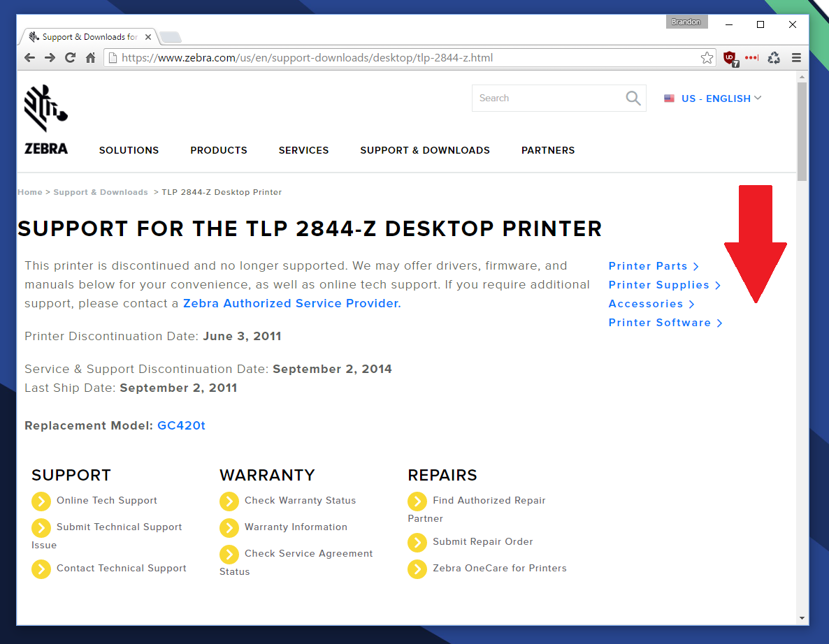The width and height of the screenshot is (829, 644).
Task: Open the Printer Parts link
Action: pos(654,266)
